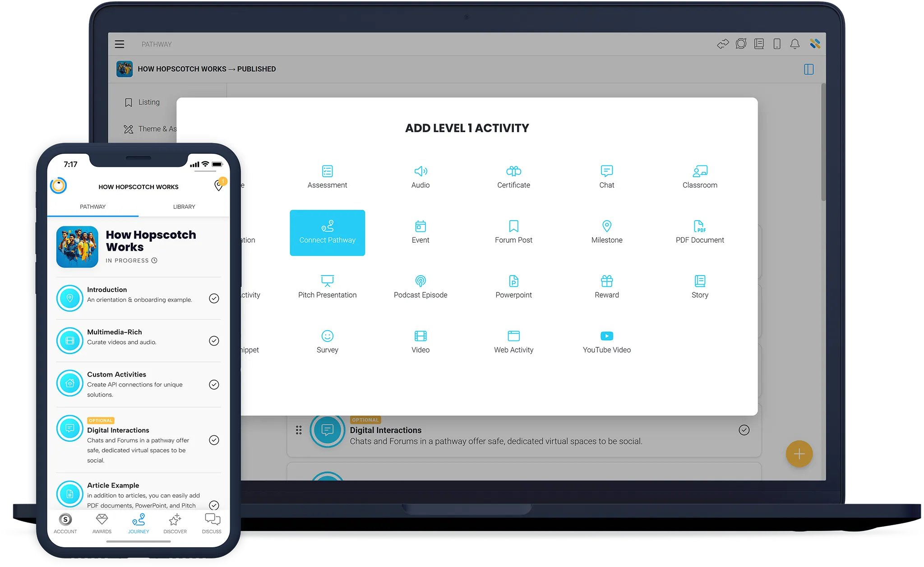Open the Introduction activity on phone

point(139,298)
